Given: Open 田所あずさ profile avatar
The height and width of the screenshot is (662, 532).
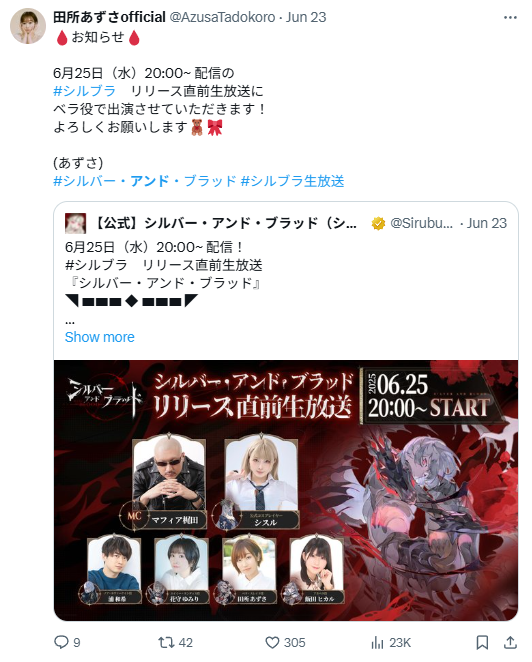Looking at the screenshot, I should (x=28, y=26).
